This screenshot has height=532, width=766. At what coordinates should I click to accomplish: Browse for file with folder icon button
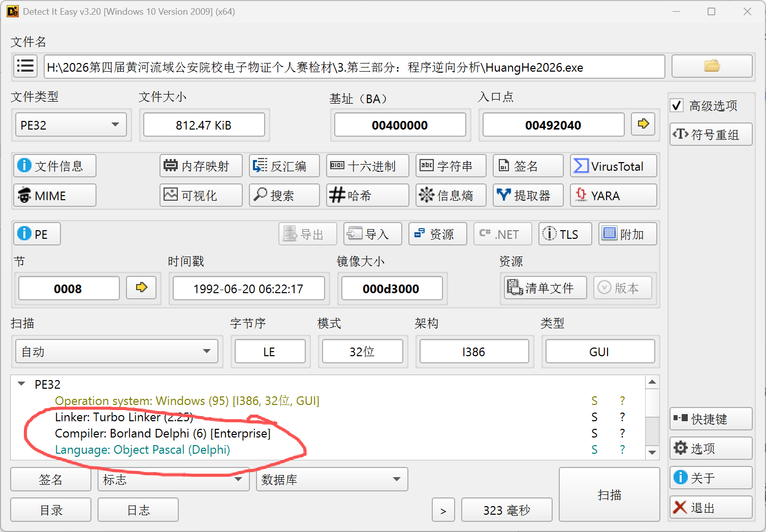712,67
